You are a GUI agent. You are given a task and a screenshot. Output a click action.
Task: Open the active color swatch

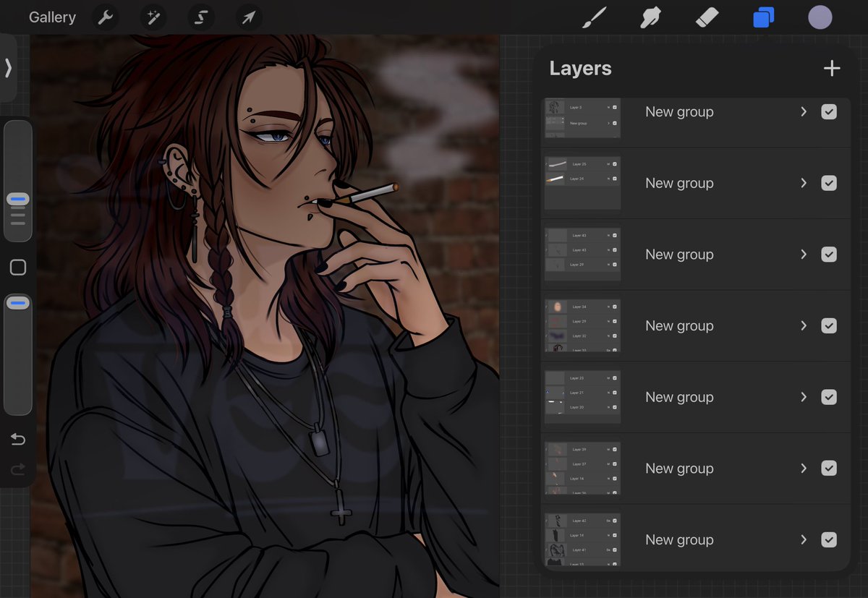click(x=820, y=17)
